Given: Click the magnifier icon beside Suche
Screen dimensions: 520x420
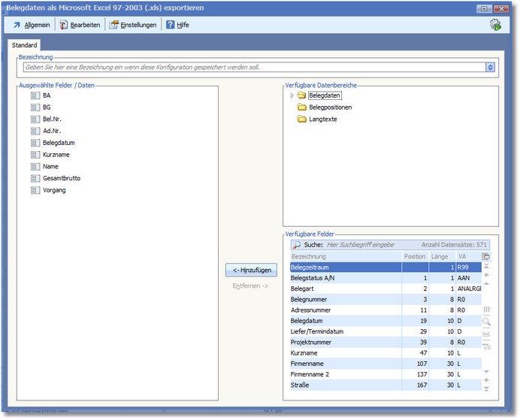Looking at the screenshot, I should click(x=296, y=245).
